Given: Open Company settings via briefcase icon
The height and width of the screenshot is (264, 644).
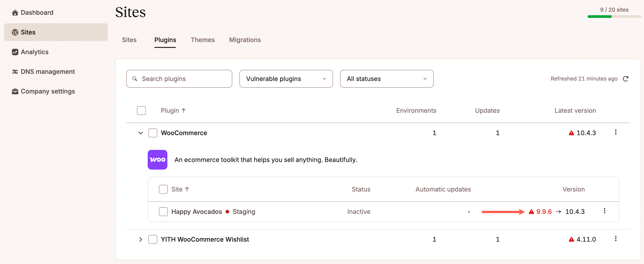Looking at the screenshot, I should click(x=15, y=91).
